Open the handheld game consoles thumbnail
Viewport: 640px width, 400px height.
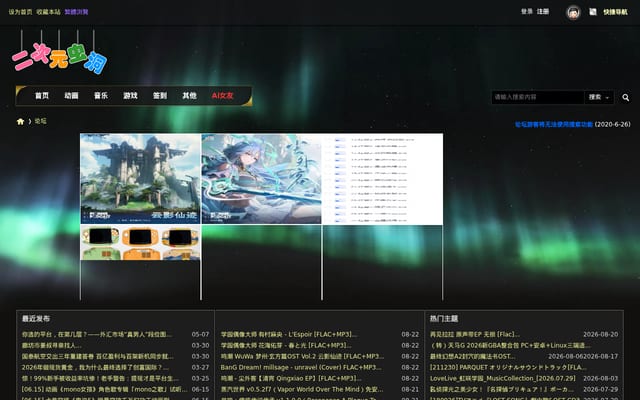140,243
